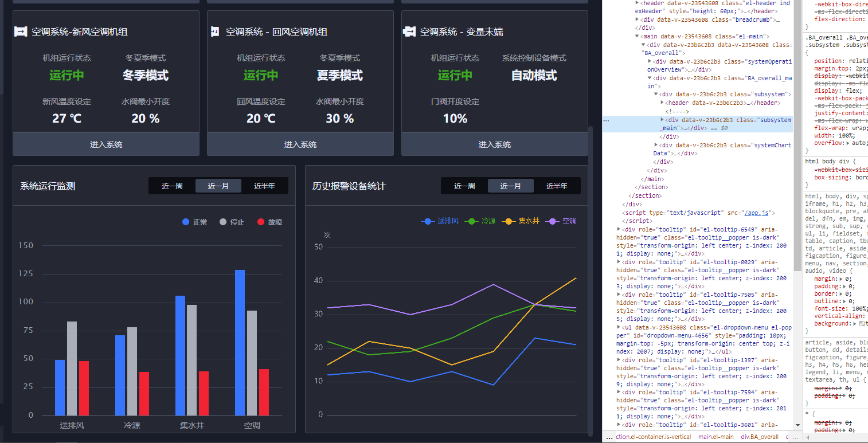Screen dimensions: 868x443
Task: Collapse the main el-main node
Action: tap(637, 36)
